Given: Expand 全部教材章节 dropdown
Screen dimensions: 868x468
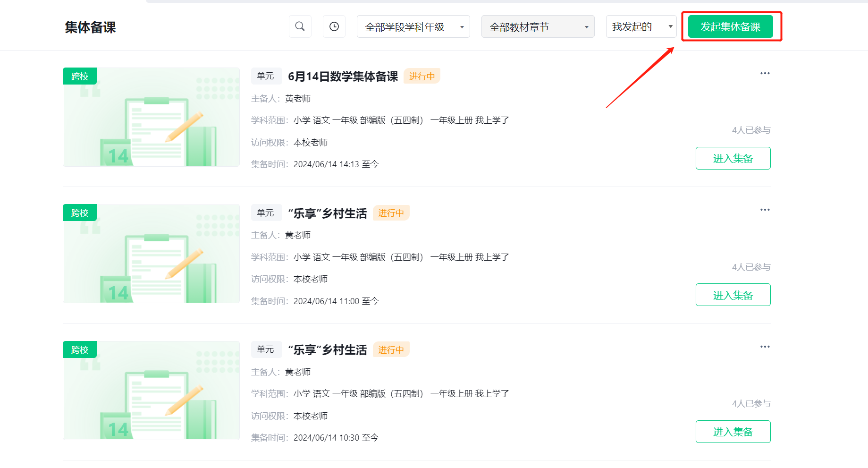Looking at the screenshot, I should click(538, 26).
